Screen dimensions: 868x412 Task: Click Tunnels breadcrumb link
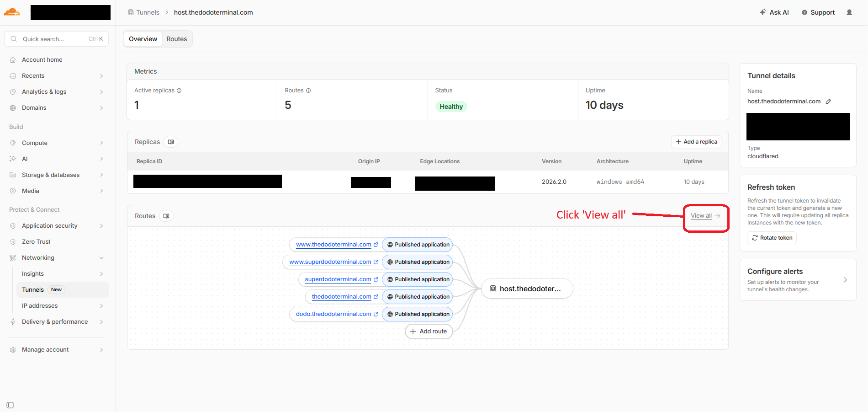point(148,12)
